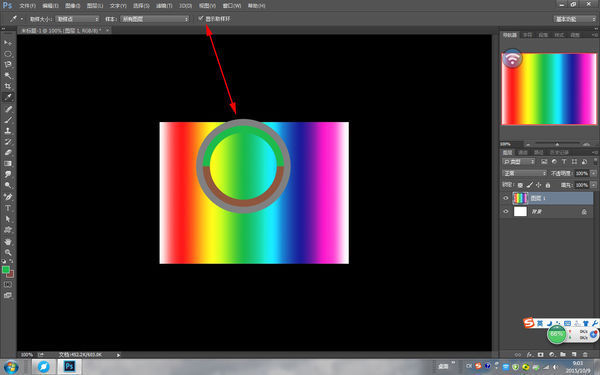Toggle lock position in Layers panel
Viewport: 600px width, 375px height.
[x=538, y=185]
